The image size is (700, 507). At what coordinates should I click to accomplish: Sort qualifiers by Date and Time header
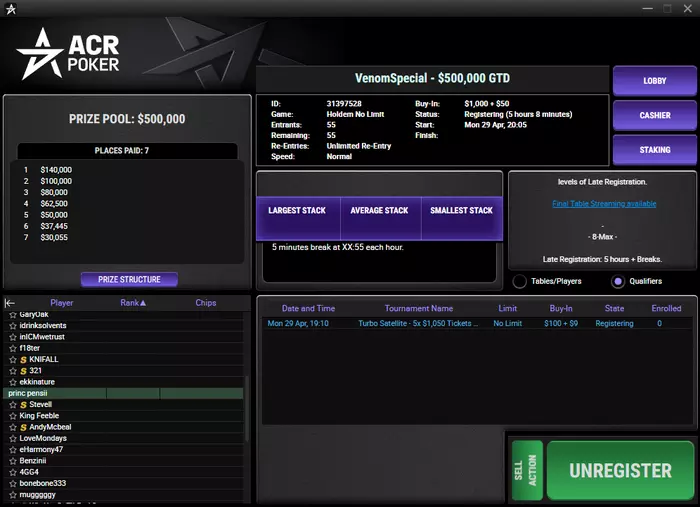(x=308, y=308)
